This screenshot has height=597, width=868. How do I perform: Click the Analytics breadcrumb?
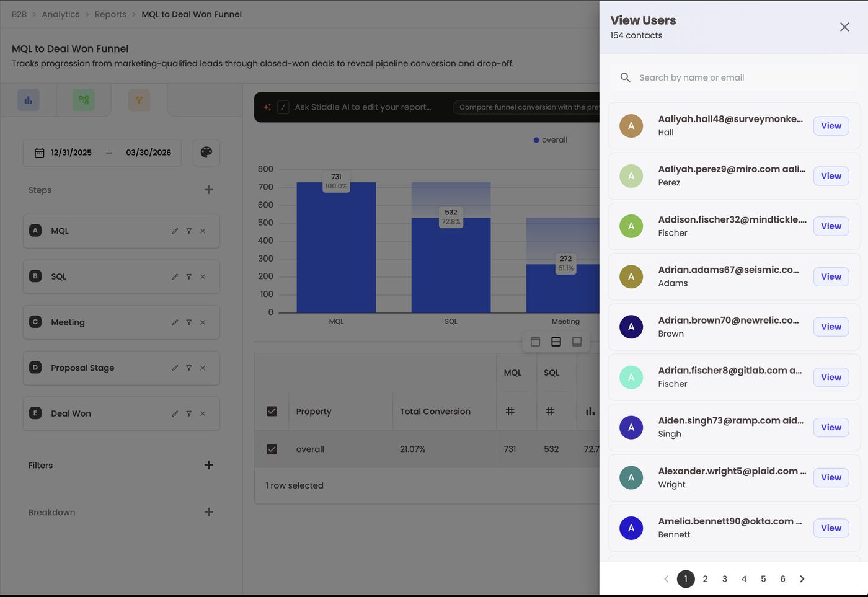tap(61, 14)
